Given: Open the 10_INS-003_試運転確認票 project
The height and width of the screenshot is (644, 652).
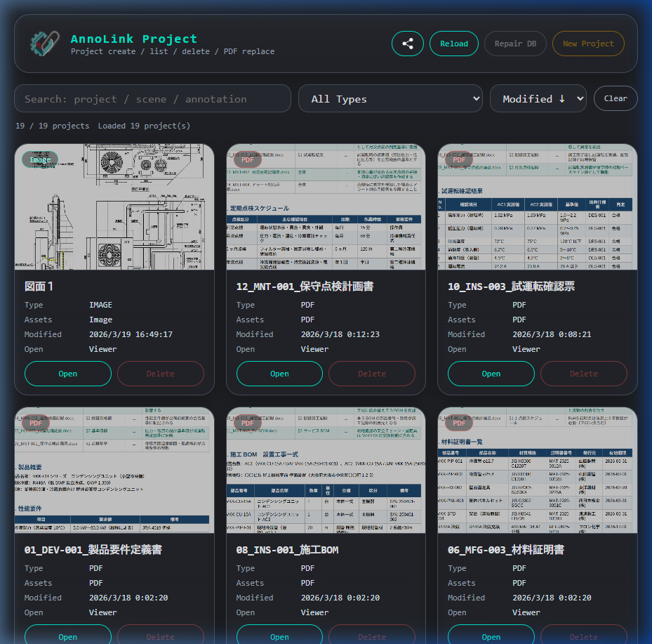Looking at the screenshot, I should [x=491, y=374].
